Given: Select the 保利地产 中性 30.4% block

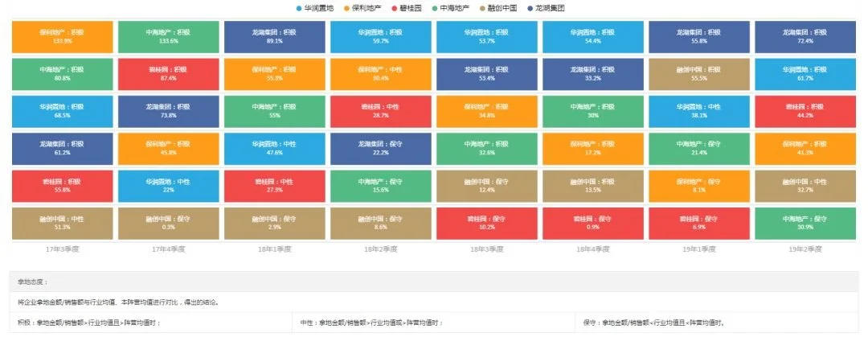Looking at the screenshot, I should 381,74.
